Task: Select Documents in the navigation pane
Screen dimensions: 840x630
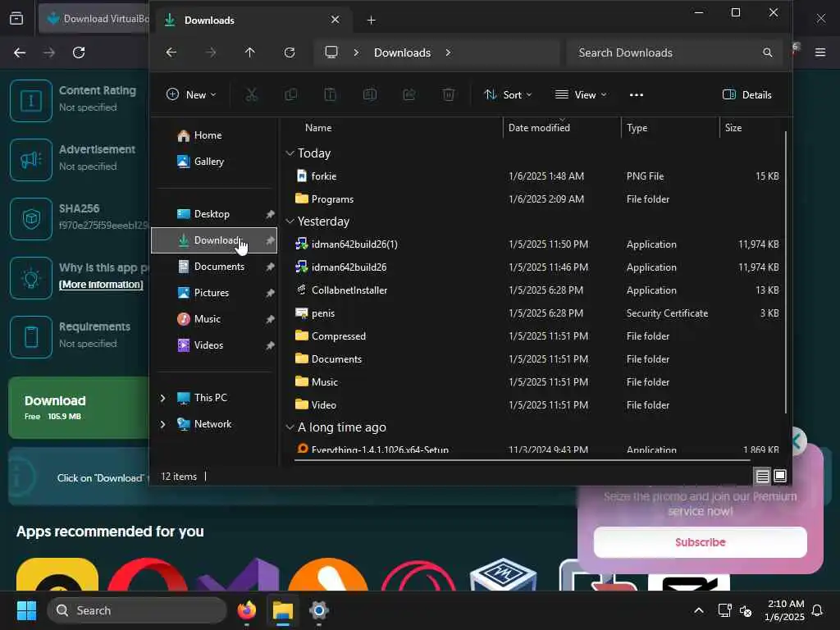Action: [214, 267]
